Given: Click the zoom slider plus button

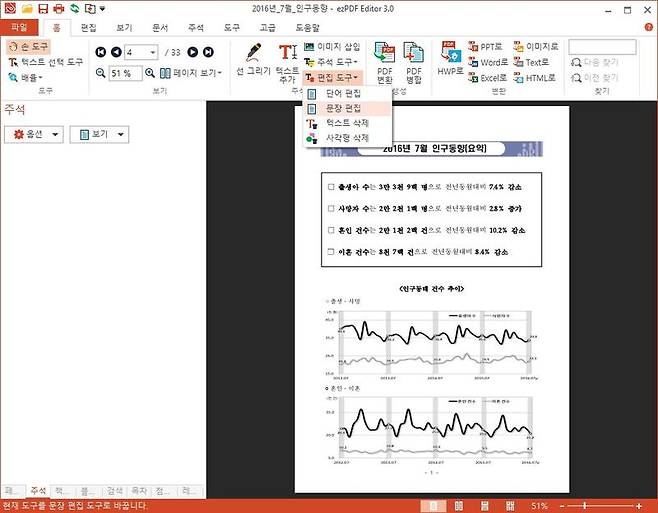Looking at the screenshot, I should click(639, 506).
